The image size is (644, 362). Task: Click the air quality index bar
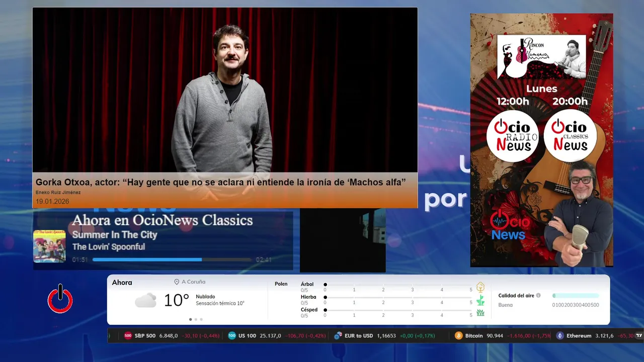pyautogui.click(x=576, y=296)
